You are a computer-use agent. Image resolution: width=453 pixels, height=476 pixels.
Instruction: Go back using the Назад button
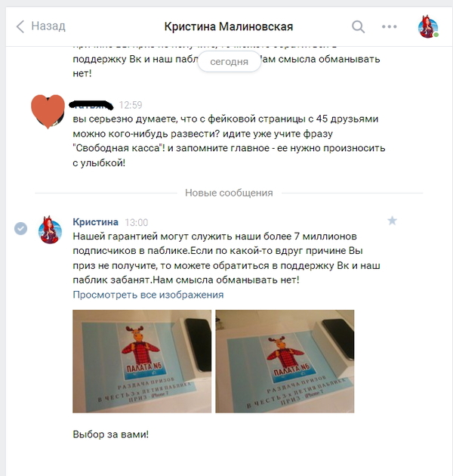tap(41, 26)
